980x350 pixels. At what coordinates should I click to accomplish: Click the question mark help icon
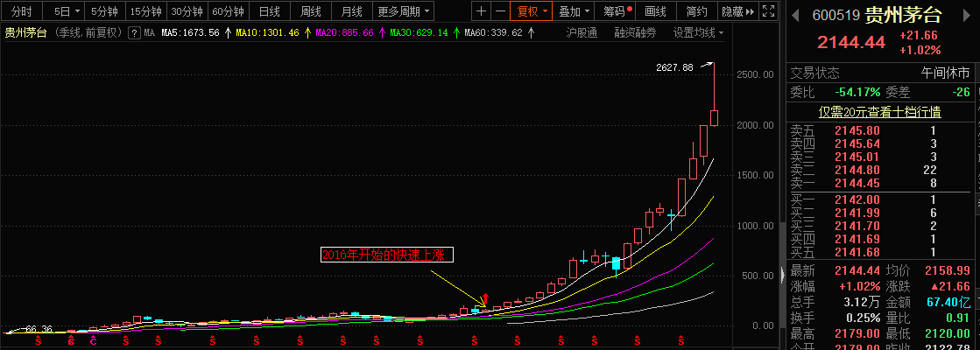[134, 32]
